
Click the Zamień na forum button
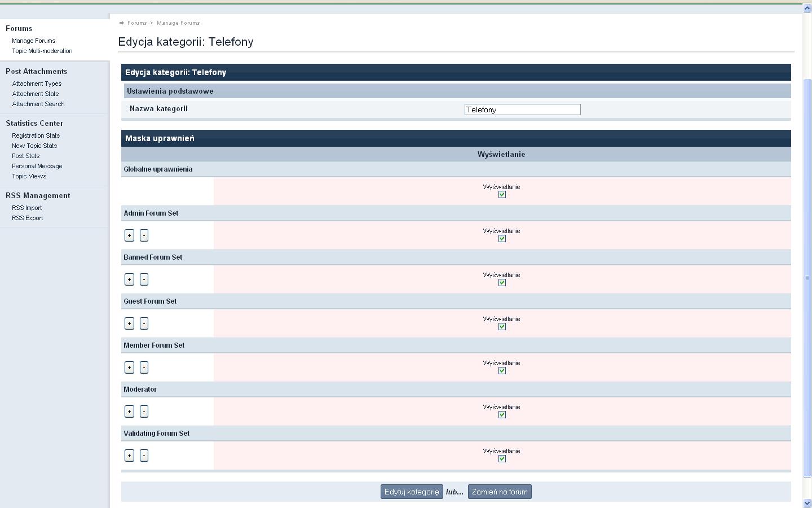500,492
